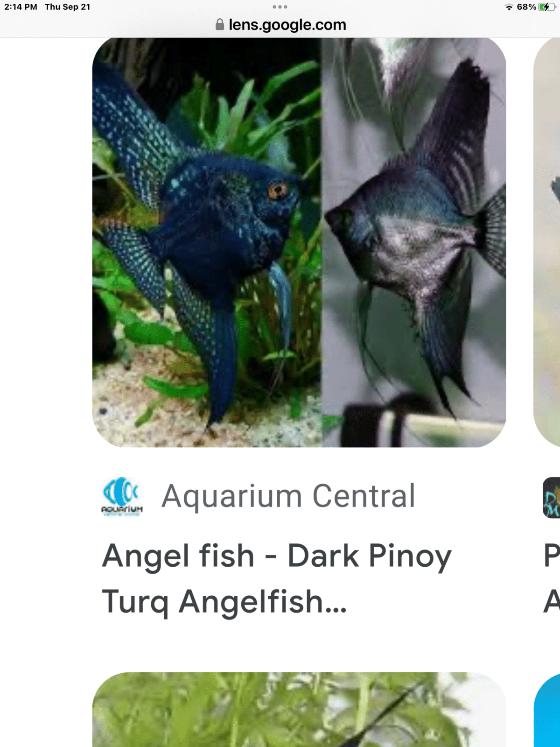Tap the battery charging icon
This screenshot has height=747, width=560.
click(x=546, y=7)
